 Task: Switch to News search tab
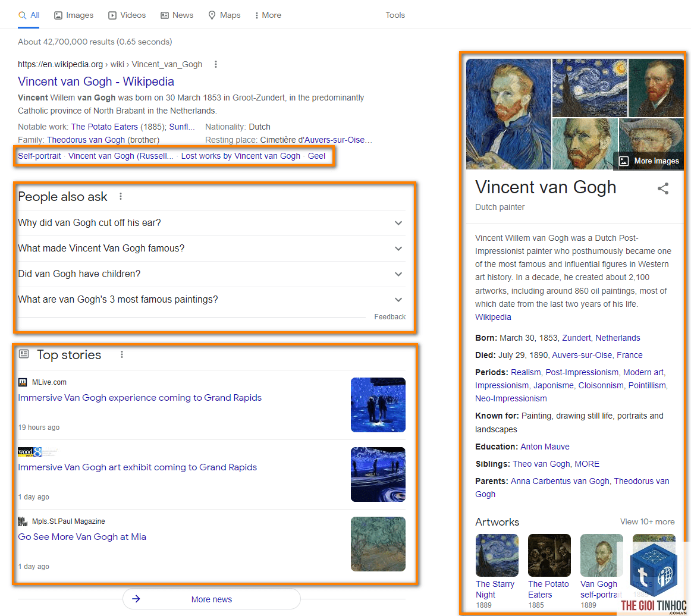click(177, 15)
